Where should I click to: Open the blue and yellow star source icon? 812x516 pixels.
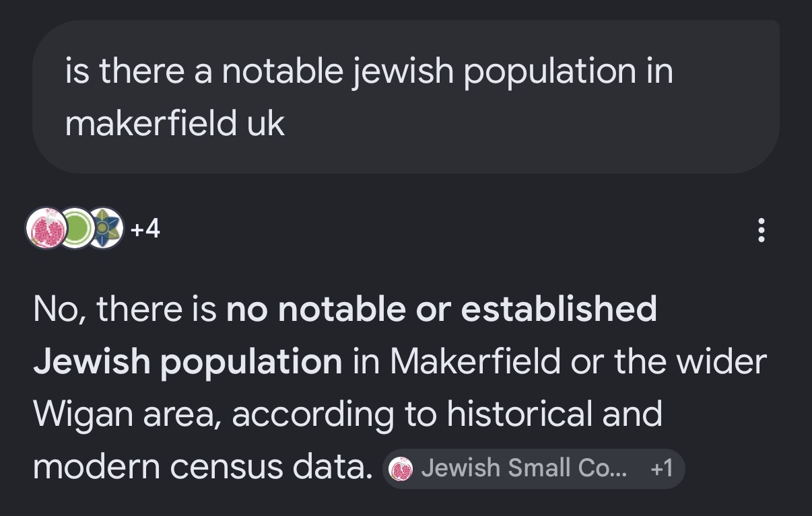pyautogui.click(x=104, y=229)
